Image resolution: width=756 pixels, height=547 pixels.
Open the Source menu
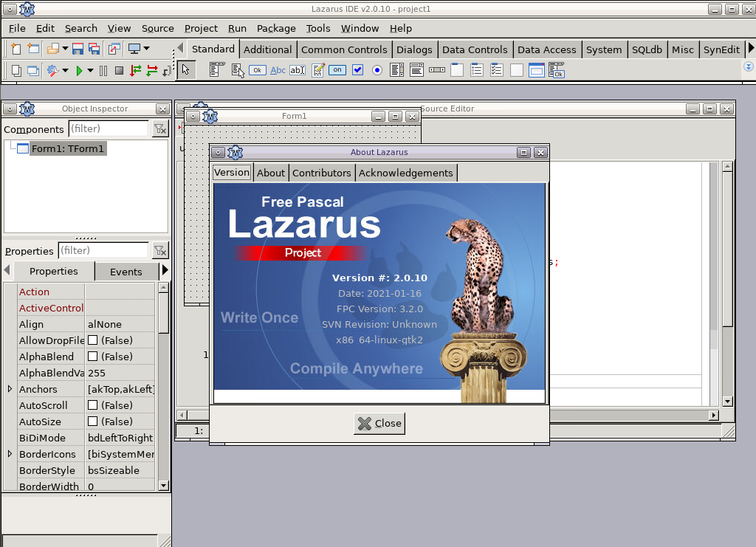click(158, 29)
